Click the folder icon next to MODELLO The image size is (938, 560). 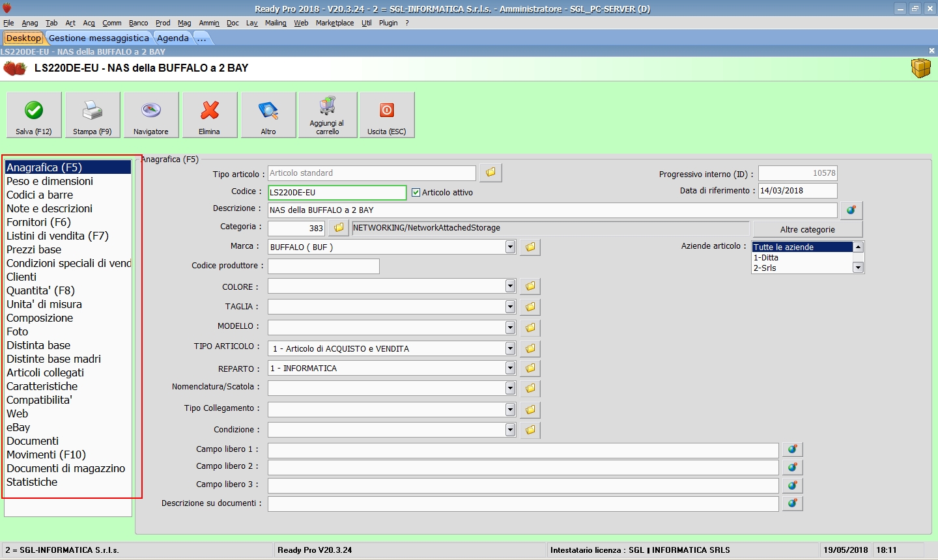530,328
